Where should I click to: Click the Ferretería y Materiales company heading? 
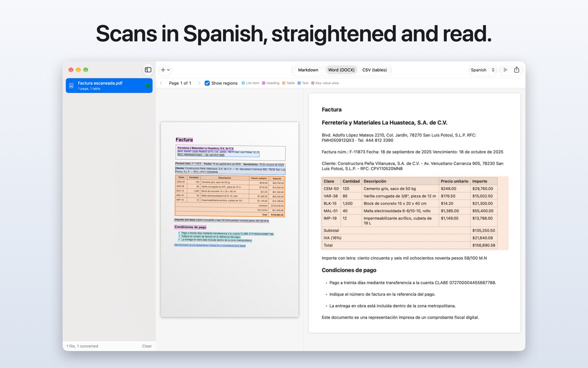[385, 123]
